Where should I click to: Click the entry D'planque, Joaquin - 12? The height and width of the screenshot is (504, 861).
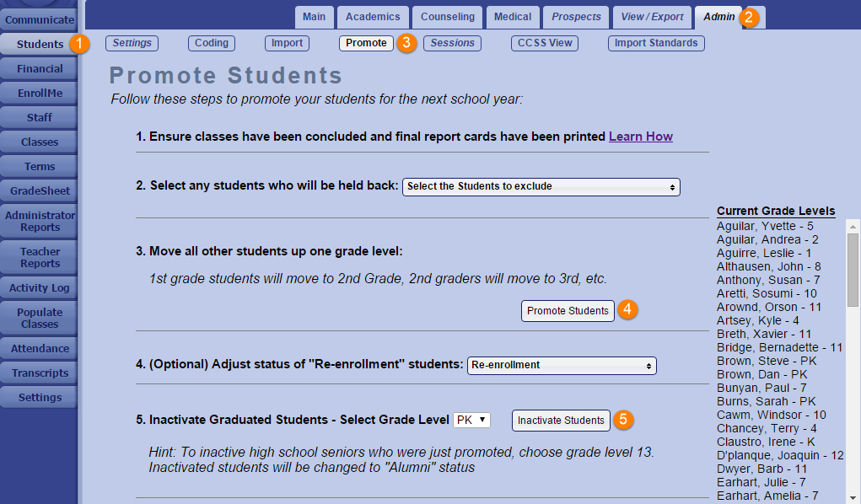[x=780, y=456]
